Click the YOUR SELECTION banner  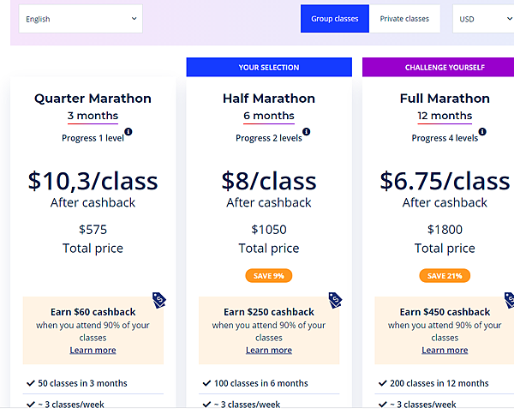coord(269,67)
